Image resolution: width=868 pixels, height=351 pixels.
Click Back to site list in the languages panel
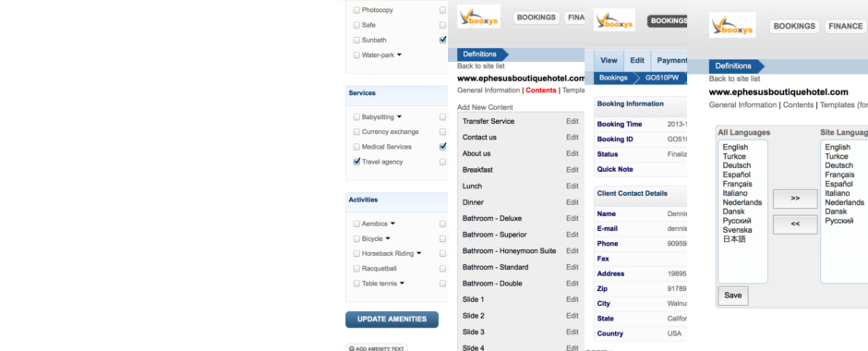pos(734,79)
